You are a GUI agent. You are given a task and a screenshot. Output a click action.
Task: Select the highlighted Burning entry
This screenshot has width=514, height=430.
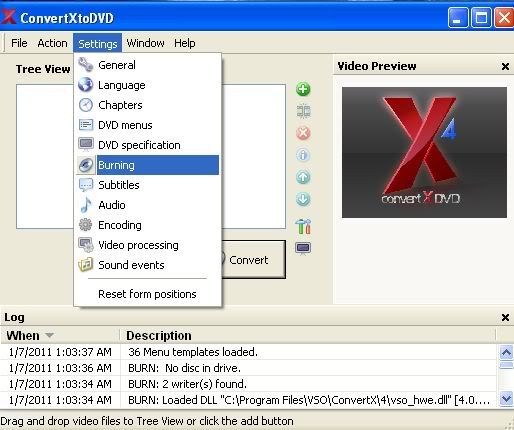tap(148, 165)
